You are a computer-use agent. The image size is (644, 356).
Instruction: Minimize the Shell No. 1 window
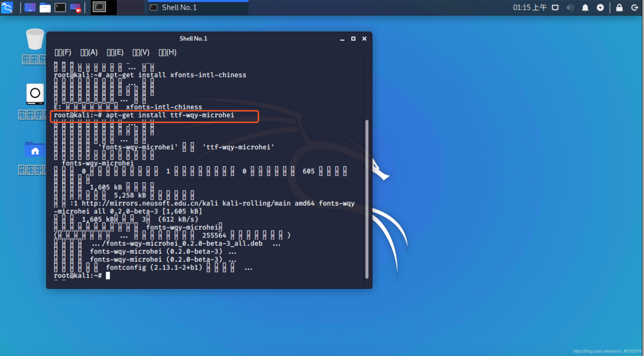(342, 39)
